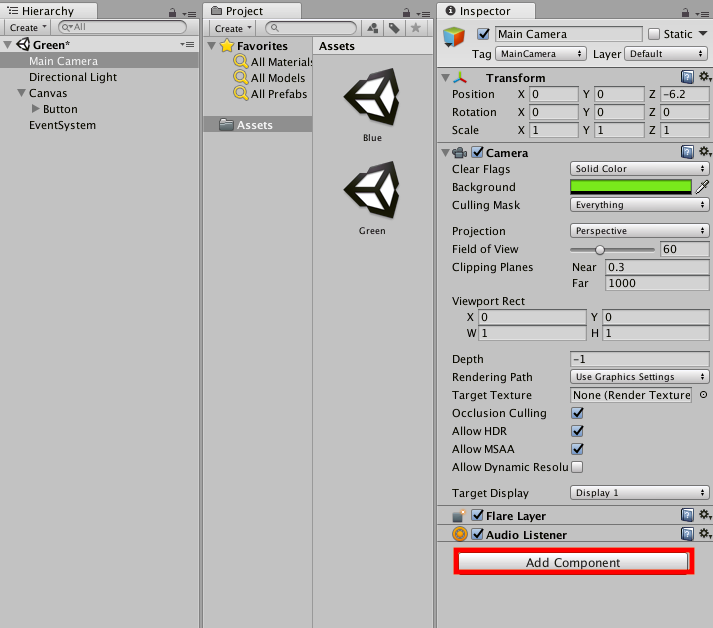Select All Materials favorite search

click(x=273, y=62)
